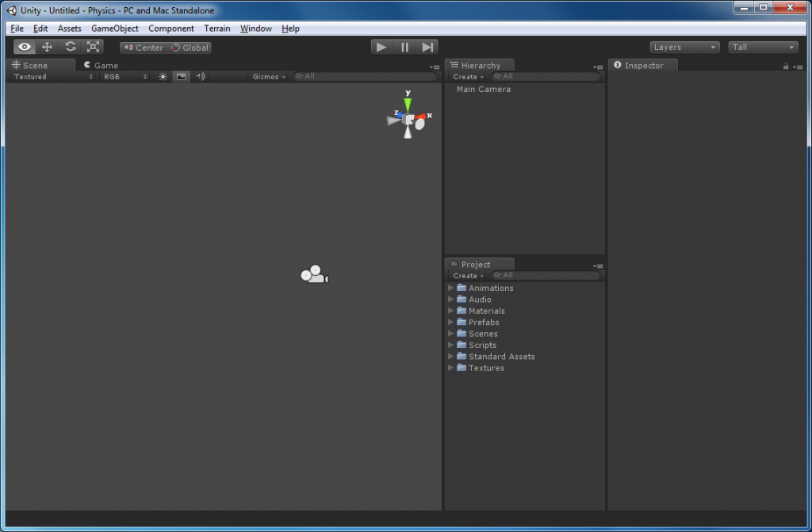Select the Hand (view) tool
Viewport: 812px width, 532px height.
[x=25, y=47]
